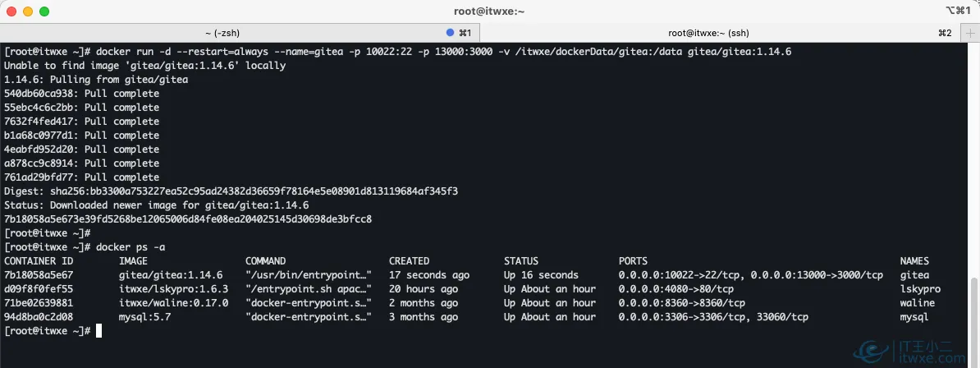Minimize the window using yellow button
The image size is (980, 368).
tap(28, 11)
